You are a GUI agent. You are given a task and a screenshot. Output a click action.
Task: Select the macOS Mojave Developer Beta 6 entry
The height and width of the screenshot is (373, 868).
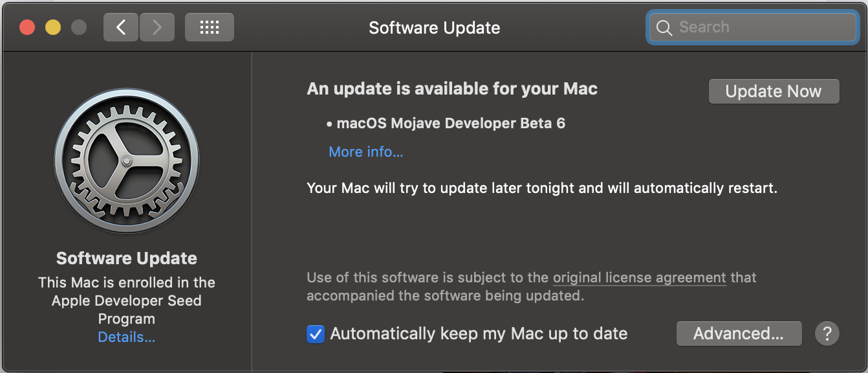tap(451, 123)
